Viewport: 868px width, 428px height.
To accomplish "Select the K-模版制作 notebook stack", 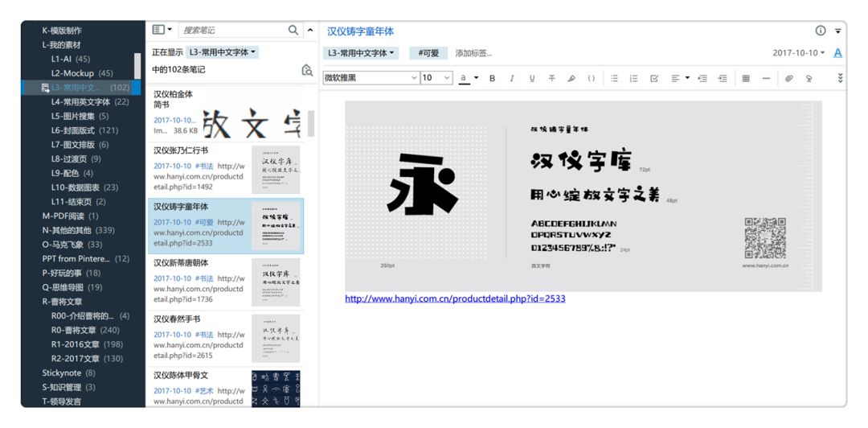I will coord(62,31).
